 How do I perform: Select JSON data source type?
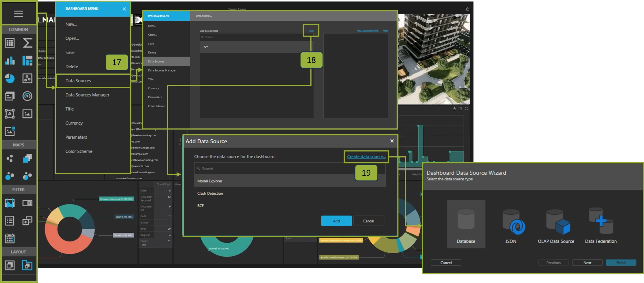[511, 226]
